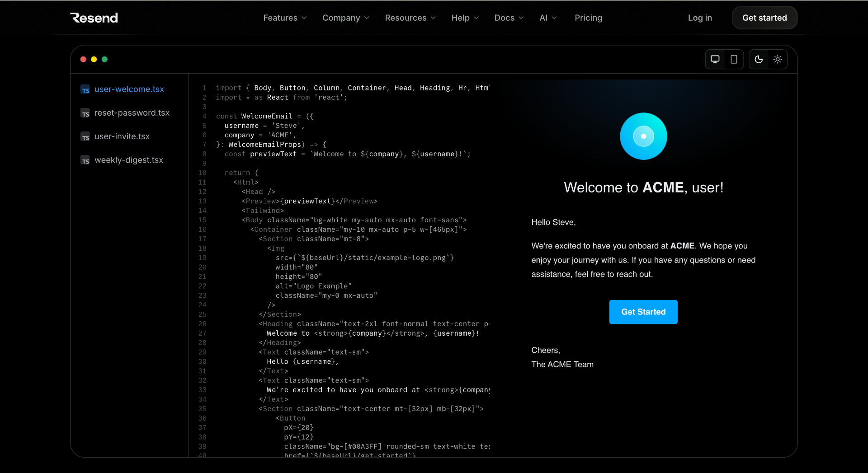This screenshot has width=868, height=473.
Task: Click the Get started header button
Action: 764,18
